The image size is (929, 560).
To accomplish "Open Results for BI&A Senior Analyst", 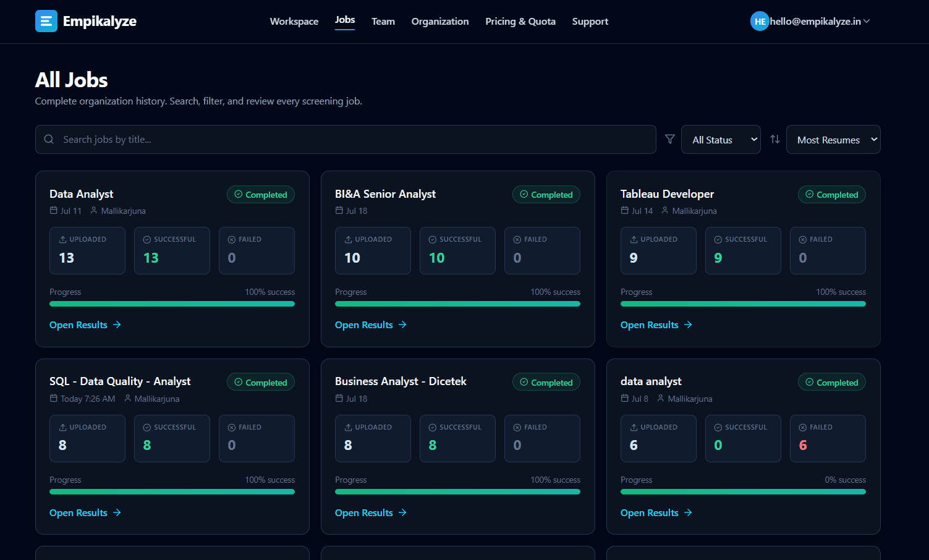I will (x=371, y=325).
